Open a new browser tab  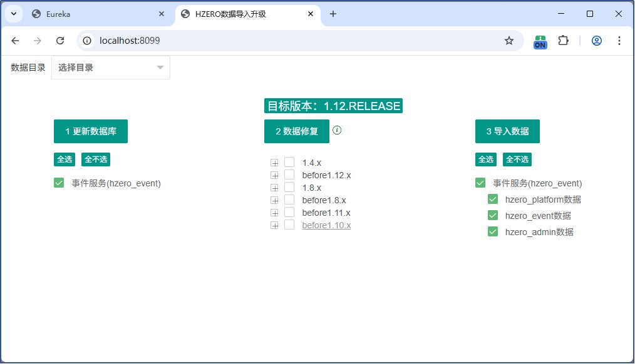point(333,14)
